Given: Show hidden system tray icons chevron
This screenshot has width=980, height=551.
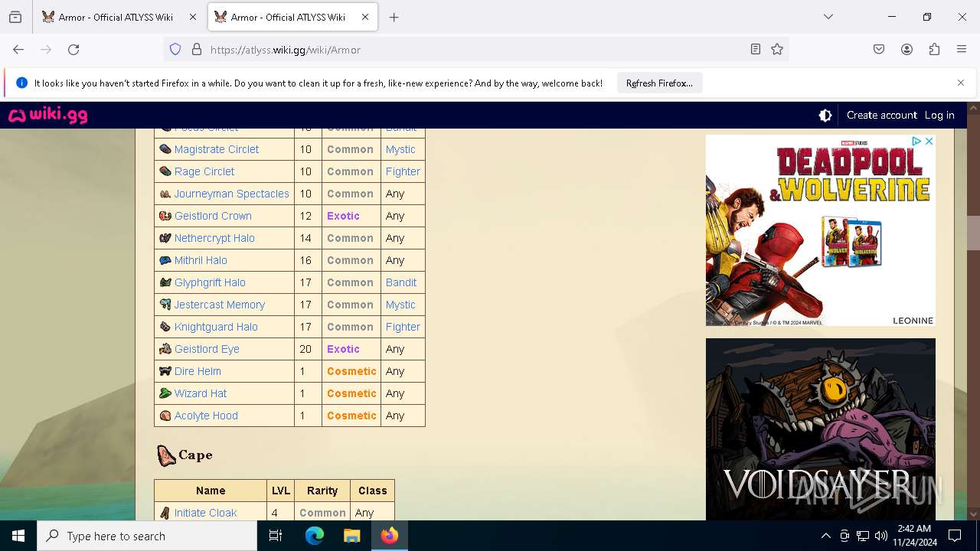Looking at the screenshot, I should tap(825, 536).
